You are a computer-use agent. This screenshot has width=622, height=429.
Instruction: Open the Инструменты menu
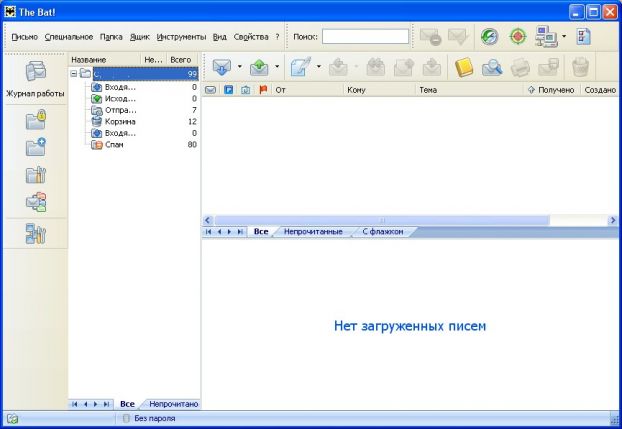point(180,36)
